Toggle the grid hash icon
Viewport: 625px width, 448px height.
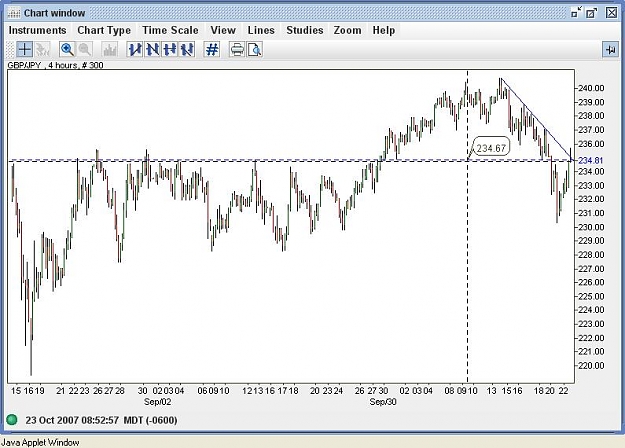pyautogui.click(x=212, y=49)
